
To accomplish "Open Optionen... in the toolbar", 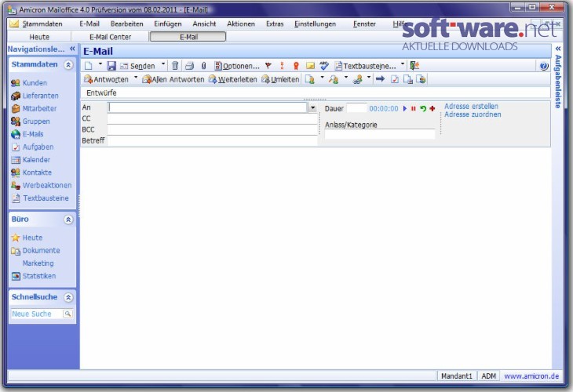I will coord(237,66).
